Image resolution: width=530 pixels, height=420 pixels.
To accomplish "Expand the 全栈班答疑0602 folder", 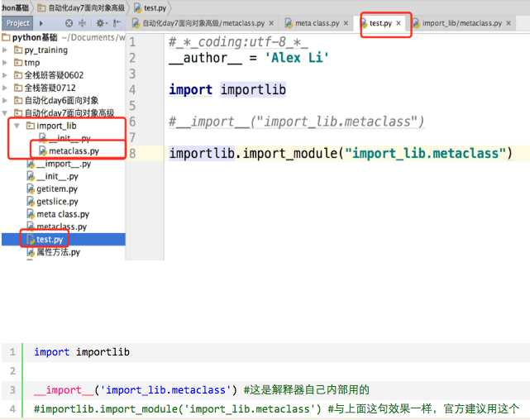I will pyautogui.click(x=5, y=75).
